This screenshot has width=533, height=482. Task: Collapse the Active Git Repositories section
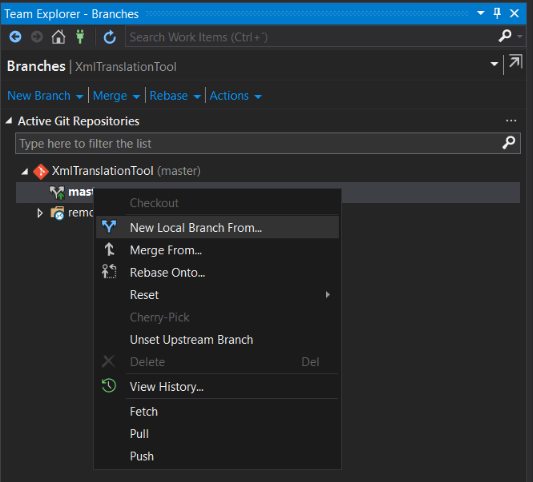click(x=9, y=120)
